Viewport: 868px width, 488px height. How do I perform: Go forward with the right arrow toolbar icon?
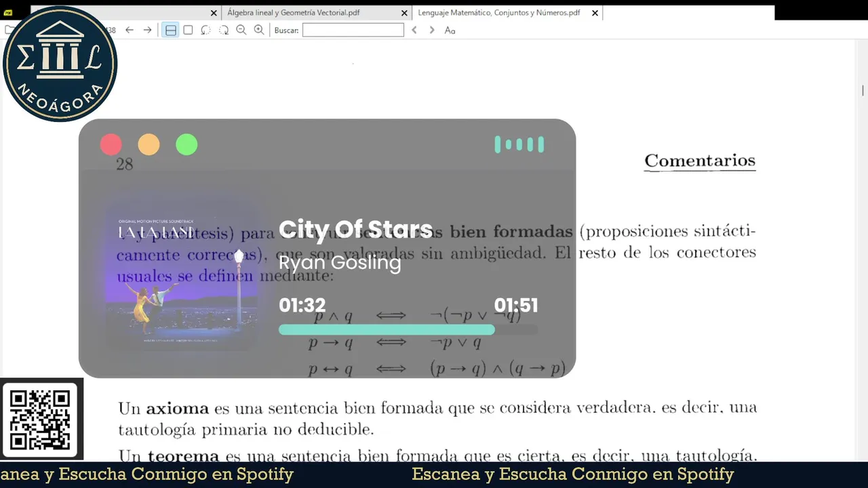point(147,30)
